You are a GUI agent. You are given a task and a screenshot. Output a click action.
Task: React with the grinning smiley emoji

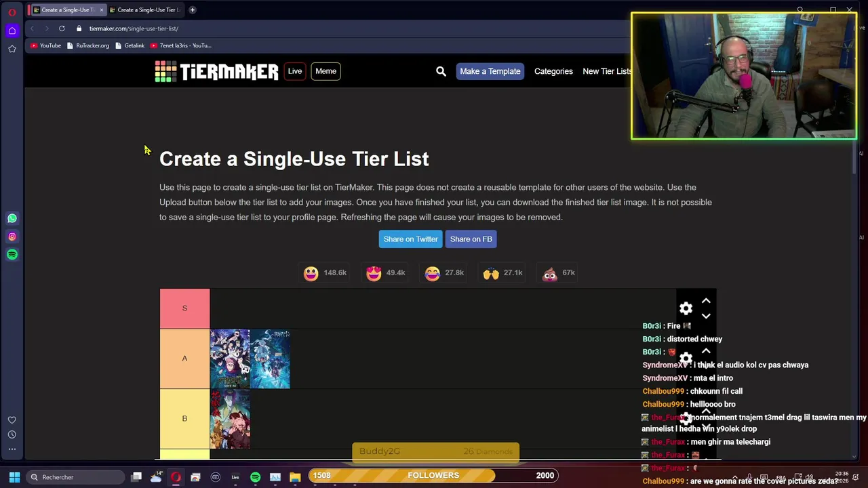(311, 272)
